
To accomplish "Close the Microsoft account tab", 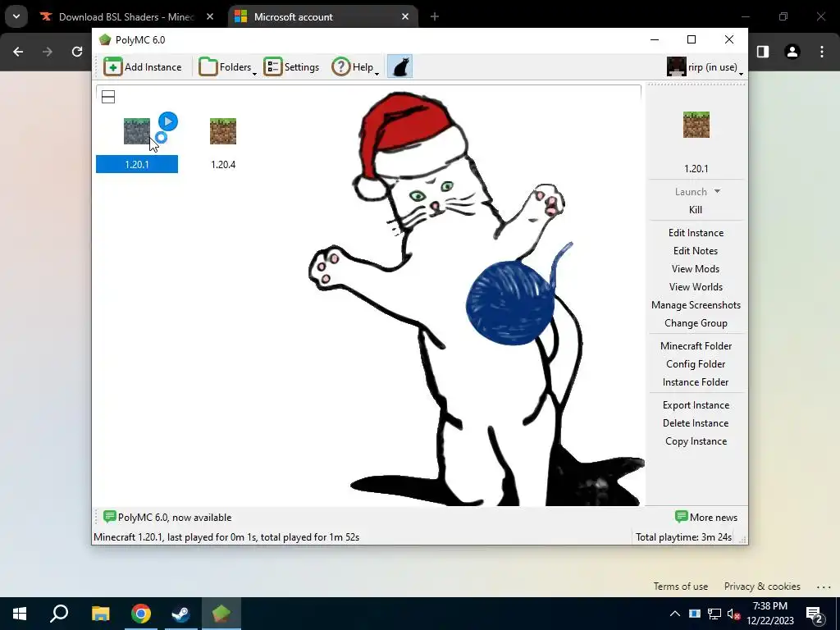I will tap(405, 17).
